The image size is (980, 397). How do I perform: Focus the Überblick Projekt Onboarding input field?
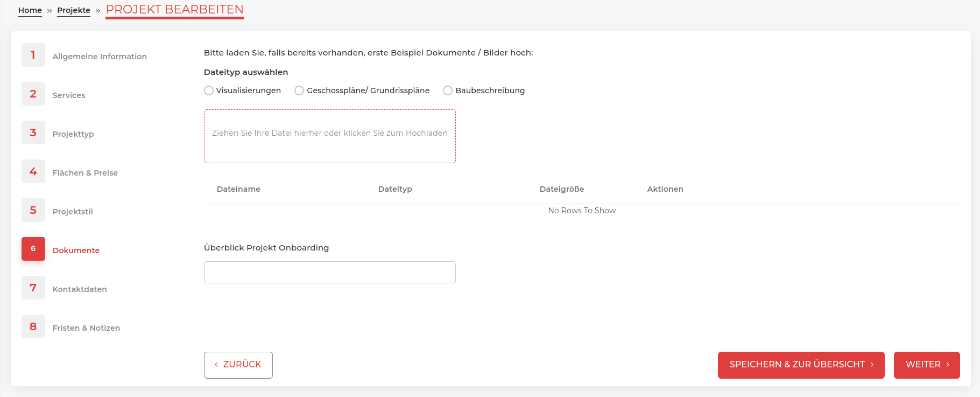click(329, 272)
